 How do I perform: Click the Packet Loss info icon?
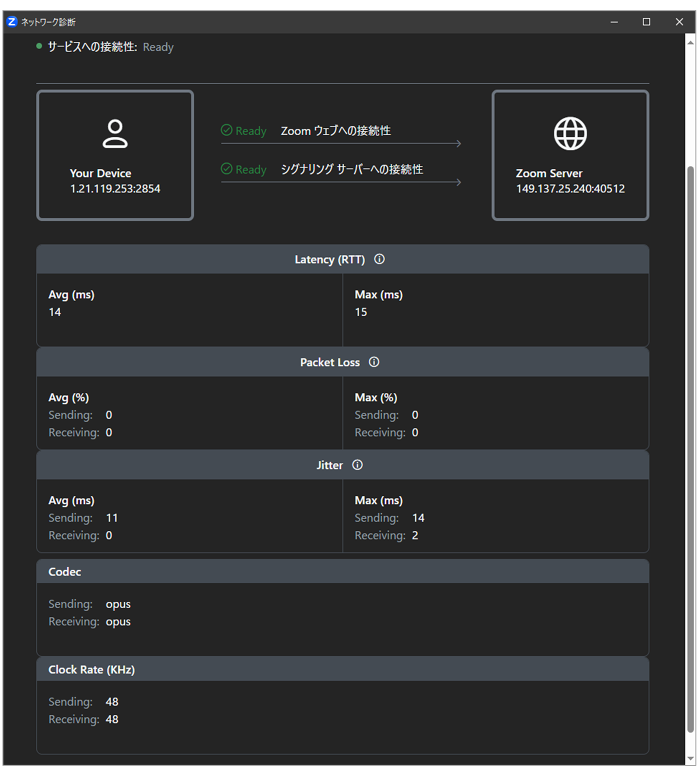(x=374, y=362)
